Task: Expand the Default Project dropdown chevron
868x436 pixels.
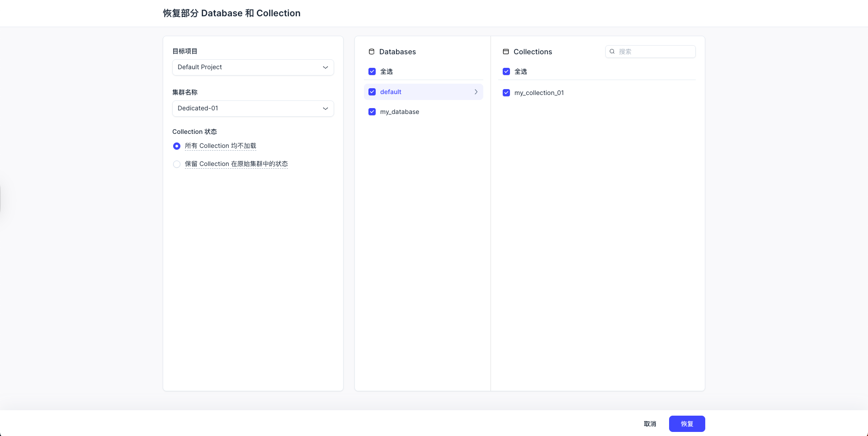Action: pos(325,67)
